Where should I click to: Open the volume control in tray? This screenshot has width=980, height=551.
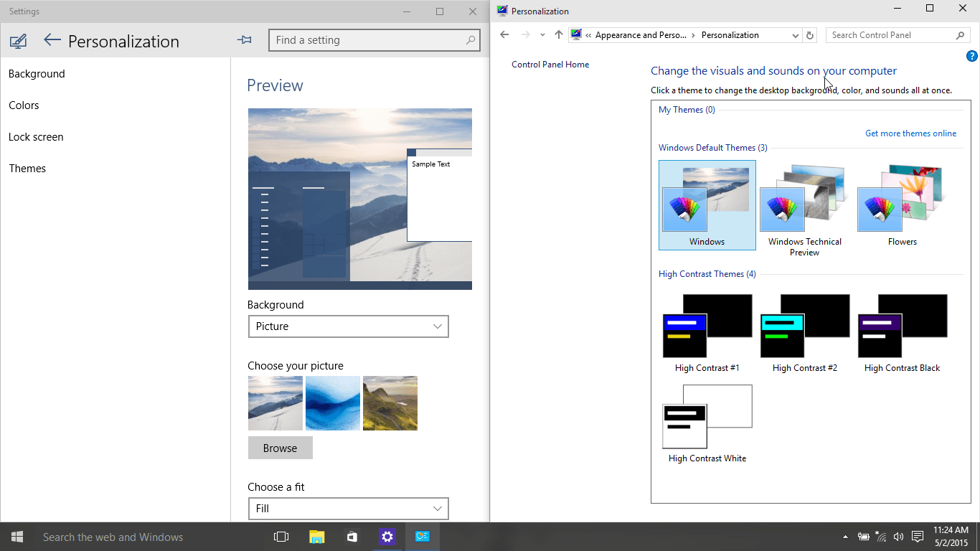[898, 537]
